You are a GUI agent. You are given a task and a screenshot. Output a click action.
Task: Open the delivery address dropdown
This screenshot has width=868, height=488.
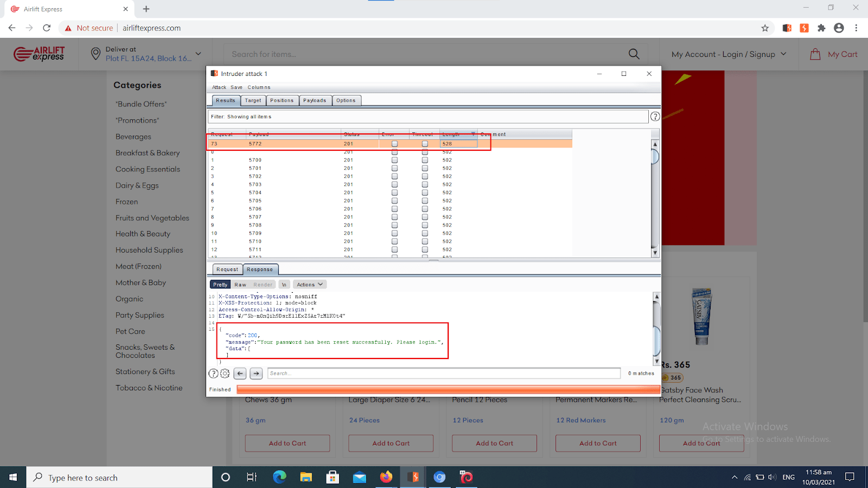(198, 54)
